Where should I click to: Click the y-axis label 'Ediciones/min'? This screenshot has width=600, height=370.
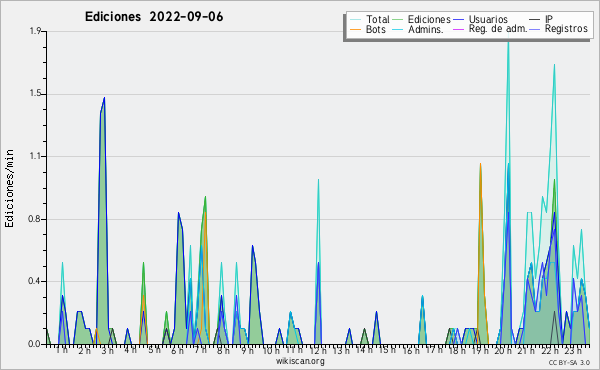(9, 188)
